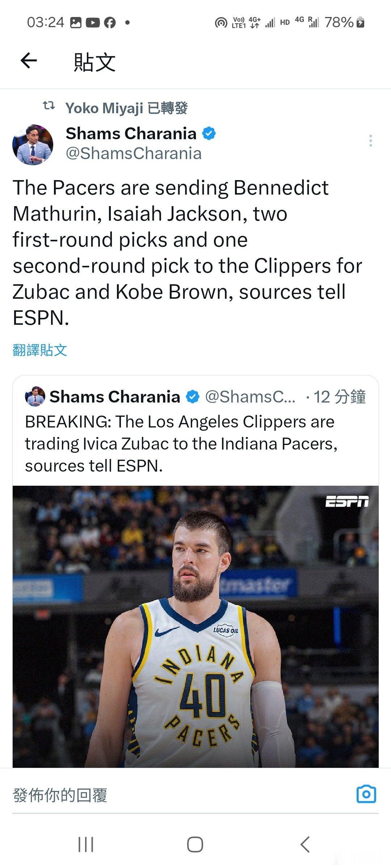391x868 pixels.
Task: Tap the back arrow beside 貼文
Action: (x=29, y=60)
